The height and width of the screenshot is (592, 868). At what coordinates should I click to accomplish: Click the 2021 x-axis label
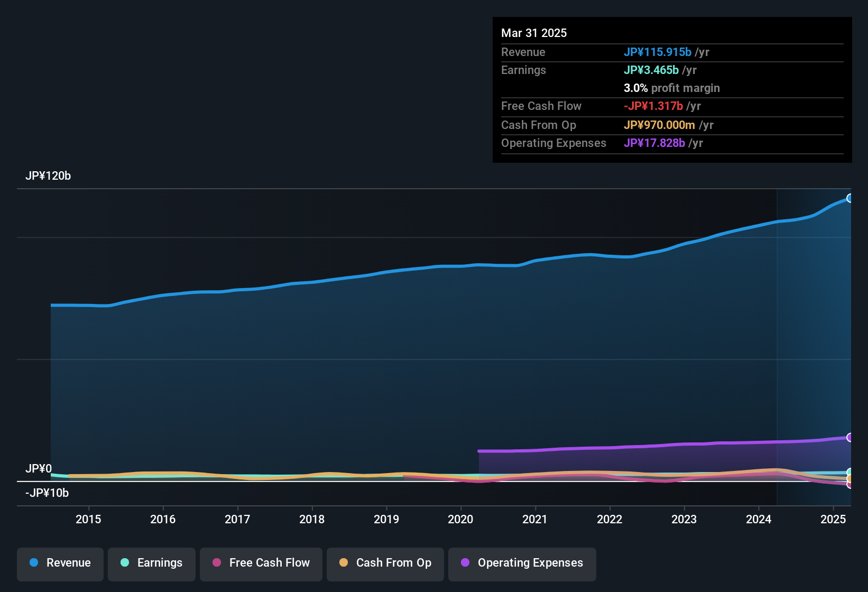coord(535,519)
